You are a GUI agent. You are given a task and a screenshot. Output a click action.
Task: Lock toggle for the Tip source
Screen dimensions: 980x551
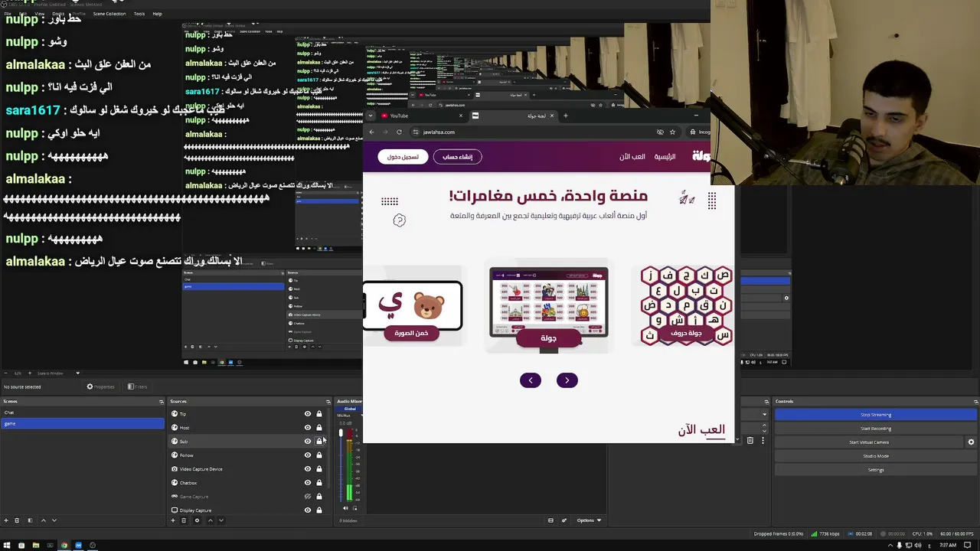[319, 414]
